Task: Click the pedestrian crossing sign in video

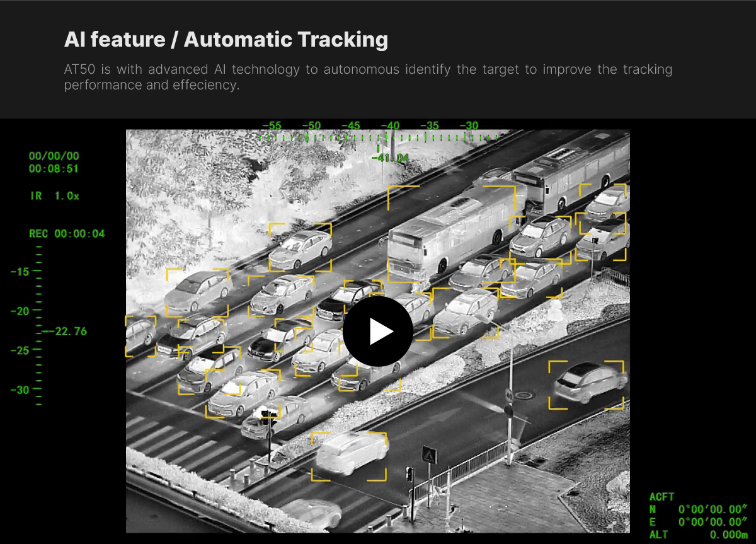Action: point(430,454)
